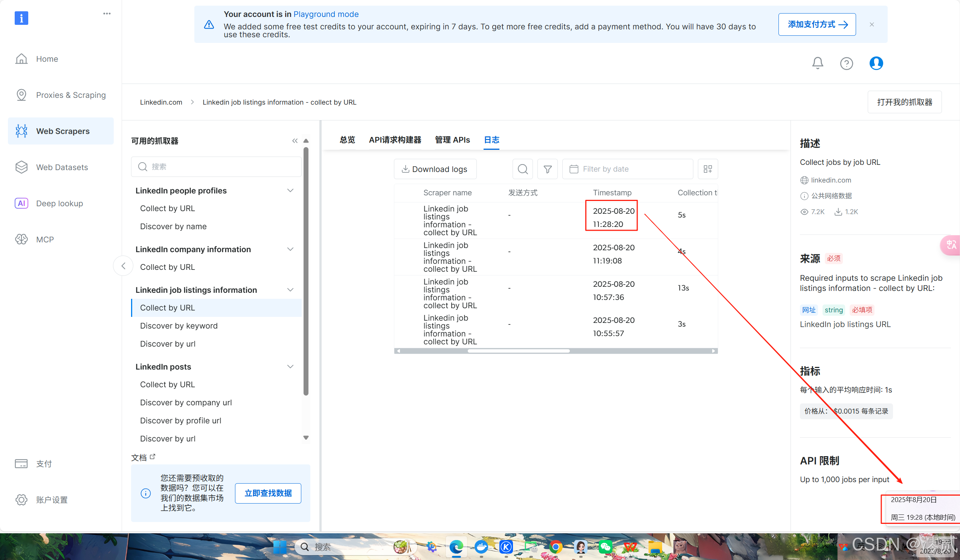Click the notifications bell icon
960x560 pixels.
click(x=818, y=63)
